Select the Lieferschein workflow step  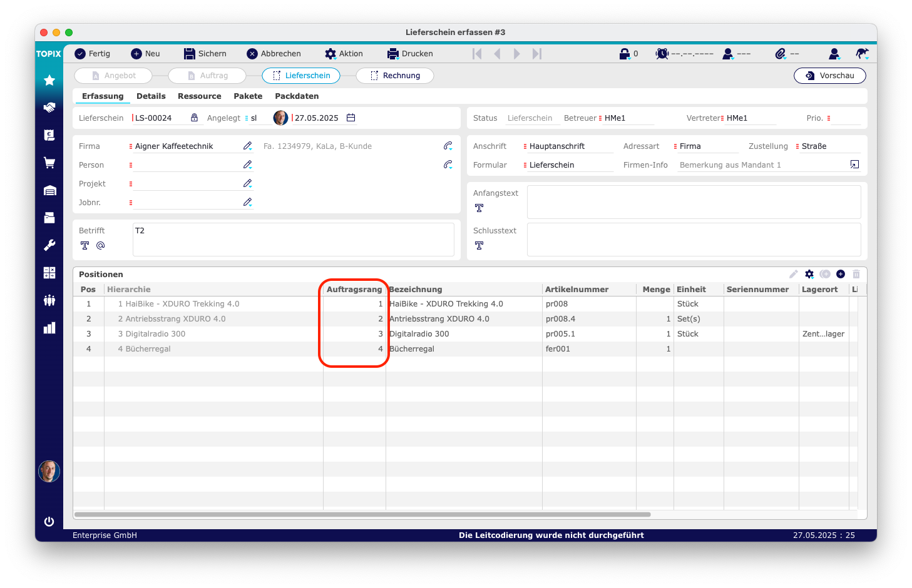pyautogui.click(x=301, y=76)
